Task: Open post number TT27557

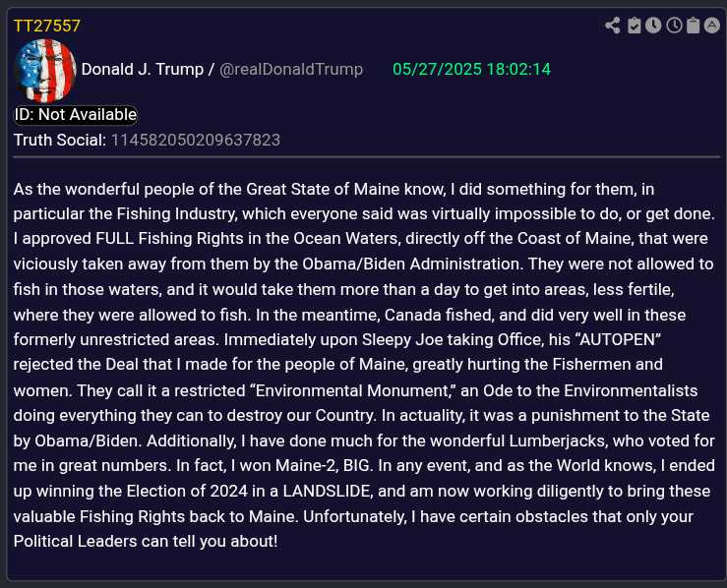Action: (47, 26)
